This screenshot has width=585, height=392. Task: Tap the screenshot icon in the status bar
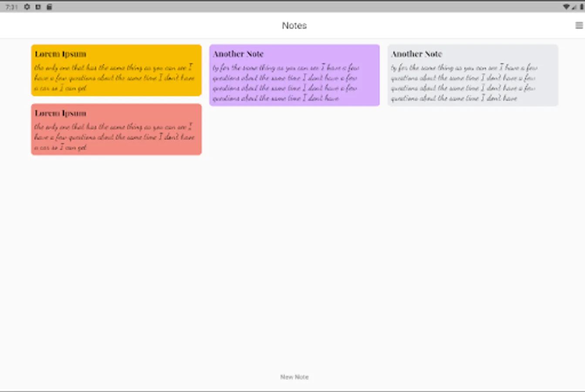point(38,7)
